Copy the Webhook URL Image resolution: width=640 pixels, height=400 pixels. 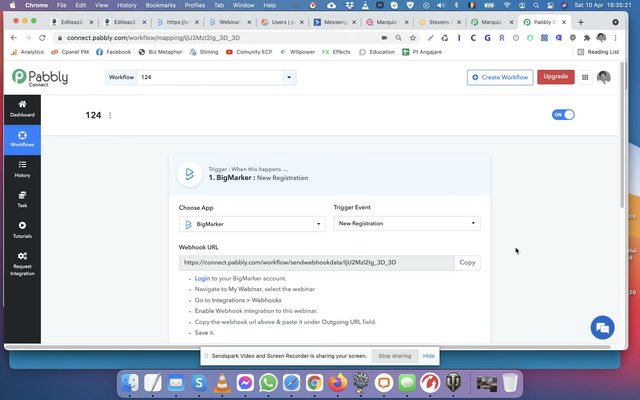(x=467, y=262)
